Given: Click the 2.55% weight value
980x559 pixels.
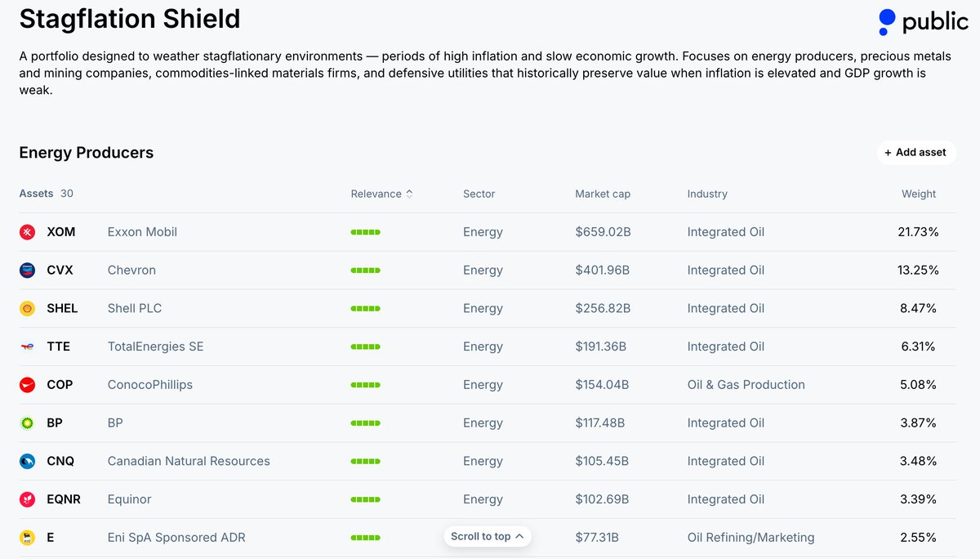Looking at the screenshot, I should tap(919, 538).
